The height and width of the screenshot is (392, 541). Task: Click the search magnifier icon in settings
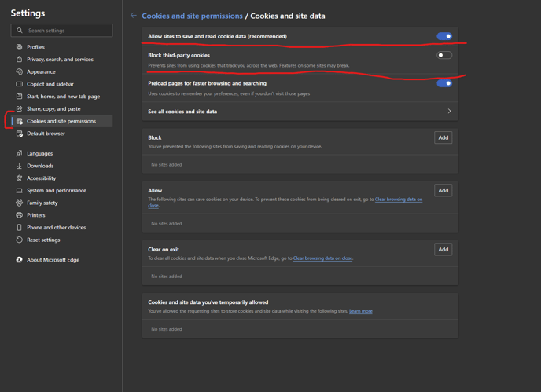tap(20, 31)
